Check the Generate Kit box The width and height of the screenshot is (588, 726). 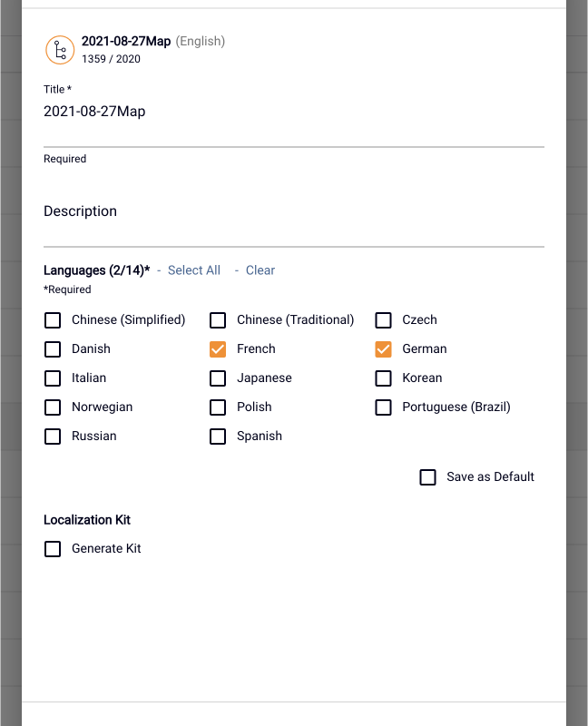point(53,549)
